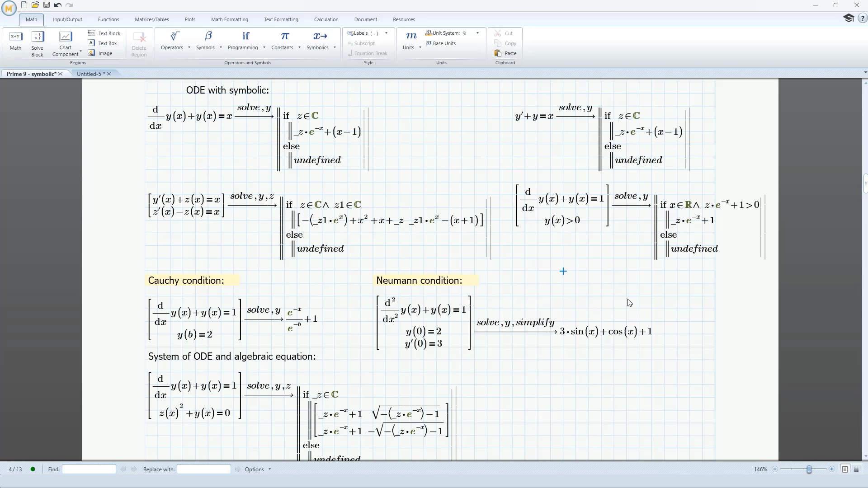
Task: Toggle Subscript style
Action: (362, 43)
